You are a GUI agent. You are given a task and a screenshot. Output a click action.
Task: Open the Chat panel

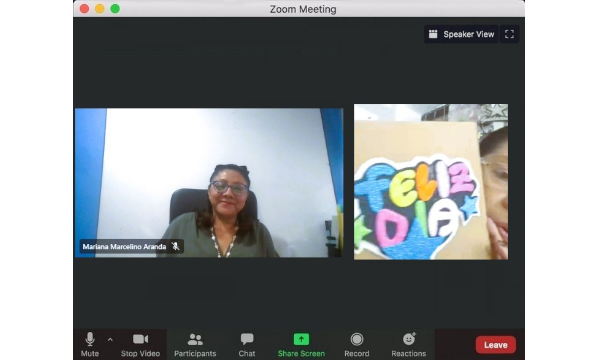click(x=247, y=344)
